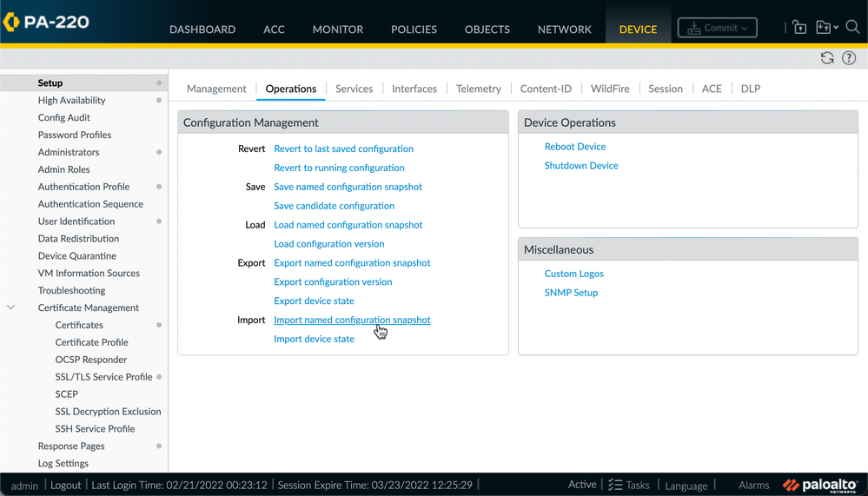Collapse the Certificate Management tree node
Viewport: 868px width, 496px height.
(x=11, y=308)
